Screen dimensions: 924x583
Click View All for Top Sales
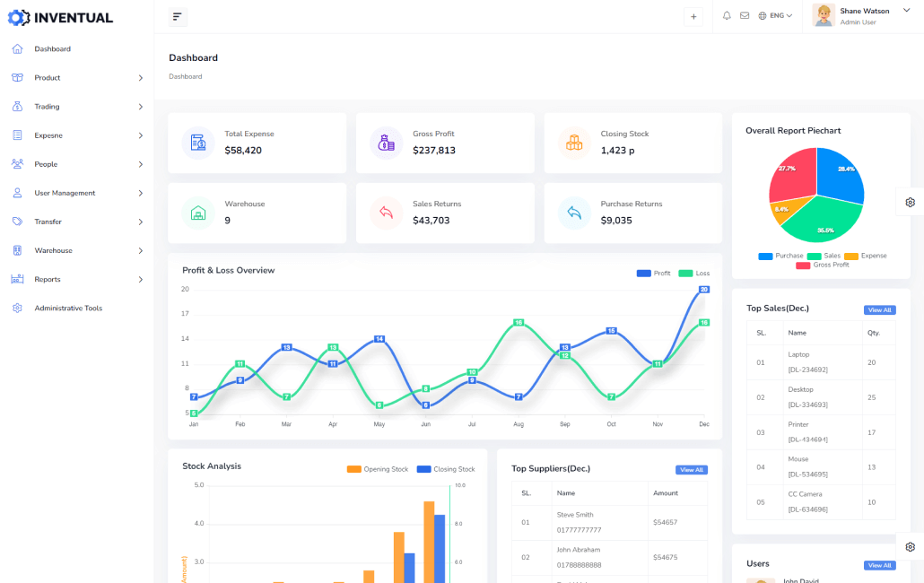click(879, 310)
